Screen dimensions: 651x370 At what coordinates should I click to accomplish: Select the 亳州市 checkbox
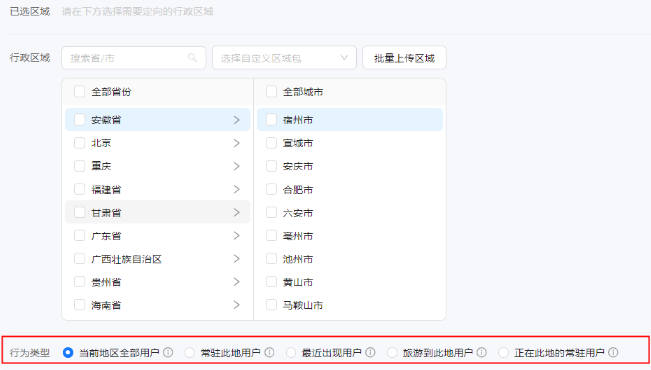tap(271, 235)
